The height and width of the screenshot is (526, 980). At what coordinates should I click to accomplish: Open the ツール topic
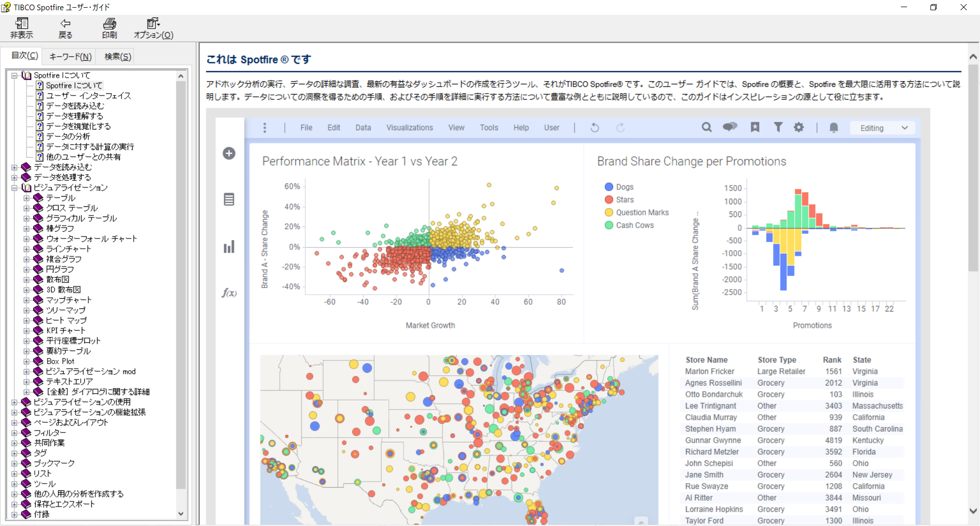pos(45,484)
